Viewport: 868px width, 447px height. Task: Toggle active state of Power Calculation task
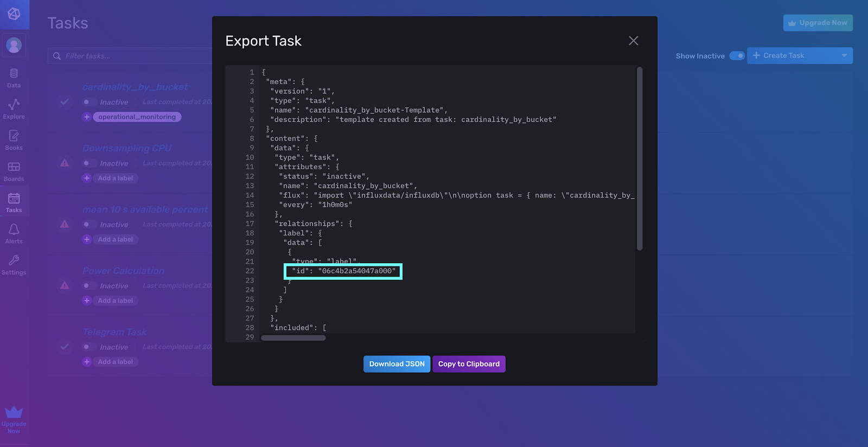(89, 286)
